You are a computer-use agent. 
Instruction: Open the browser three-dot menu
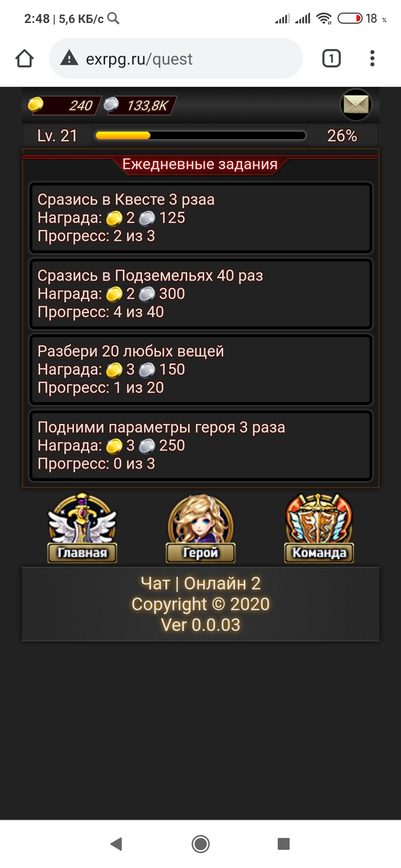tap(372, 58)
